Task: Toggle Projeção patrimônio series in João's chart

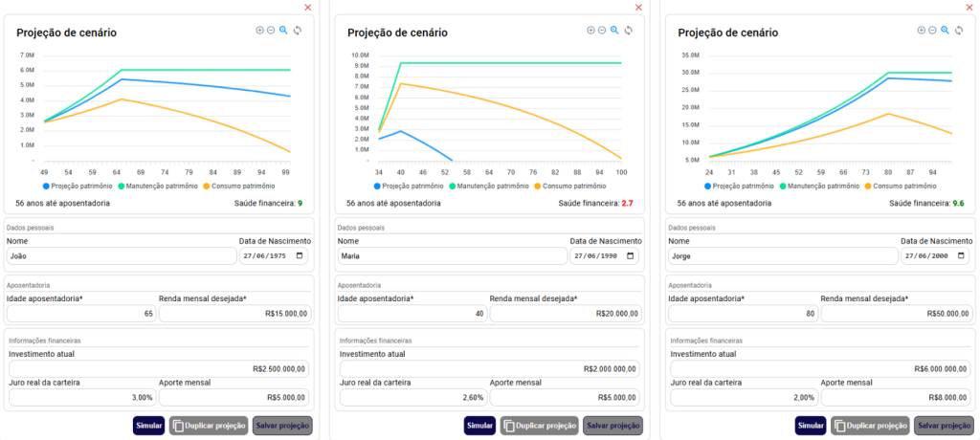Action: click(x=78, y=186)
